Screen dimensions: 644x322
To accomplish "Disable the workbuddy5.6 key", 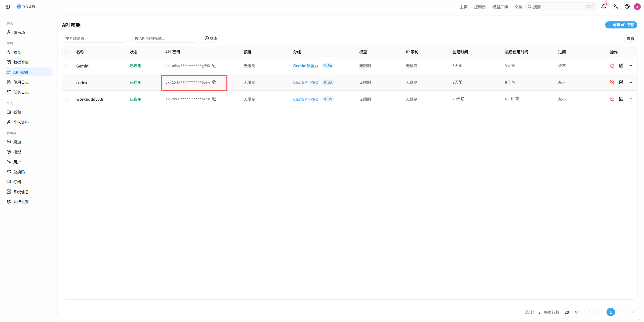I will point(612,99).
